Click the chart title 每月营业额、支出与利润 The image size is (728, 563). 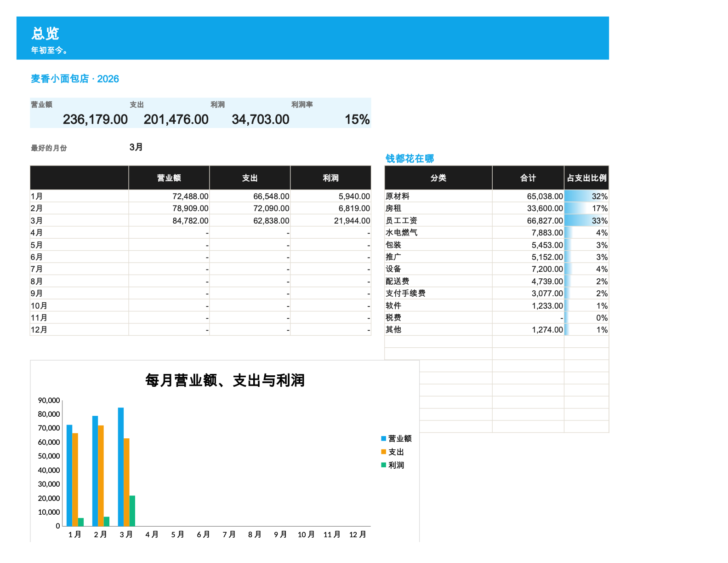pos(225,380)
